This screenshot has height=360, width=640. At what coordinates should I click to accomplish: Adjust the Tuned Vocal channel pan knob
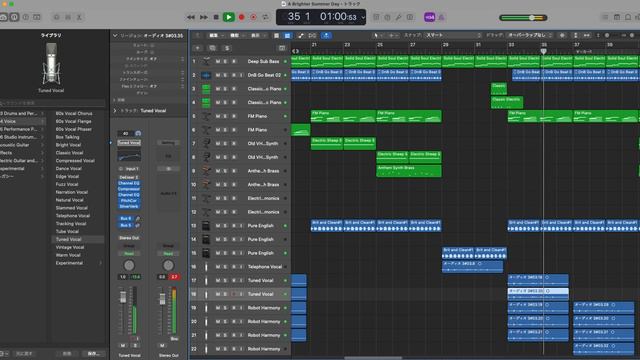tap(129, 266)
